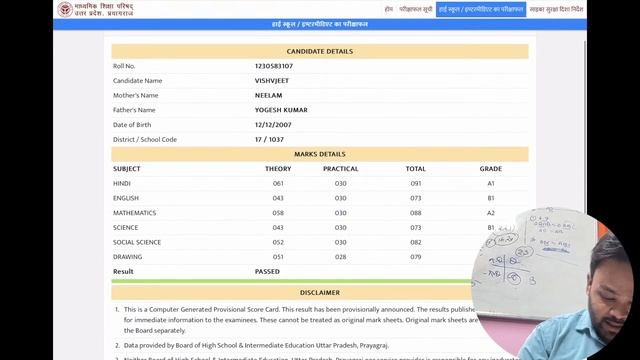Click the UP board emblem logo
The height and width of the screenshot is (360, 640).
65,9
